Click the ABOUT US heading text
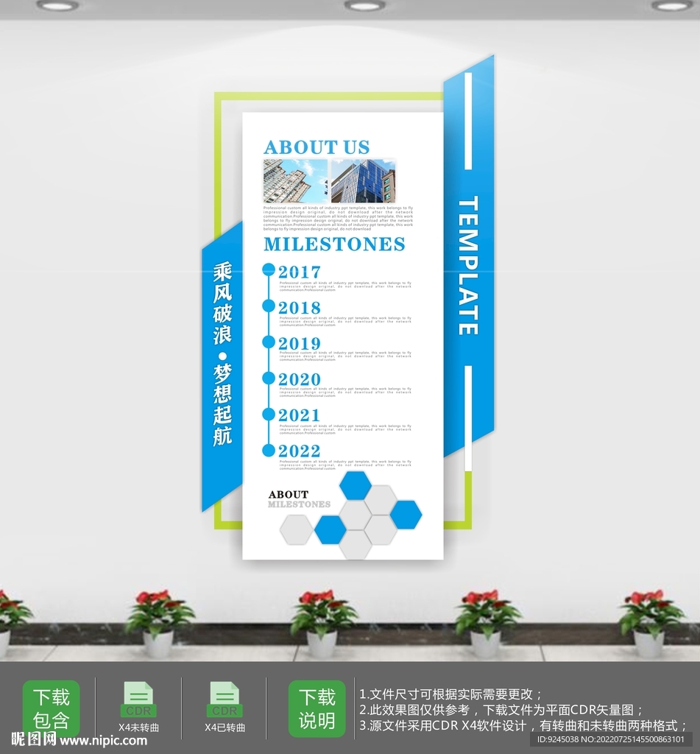 coord(315,147)
